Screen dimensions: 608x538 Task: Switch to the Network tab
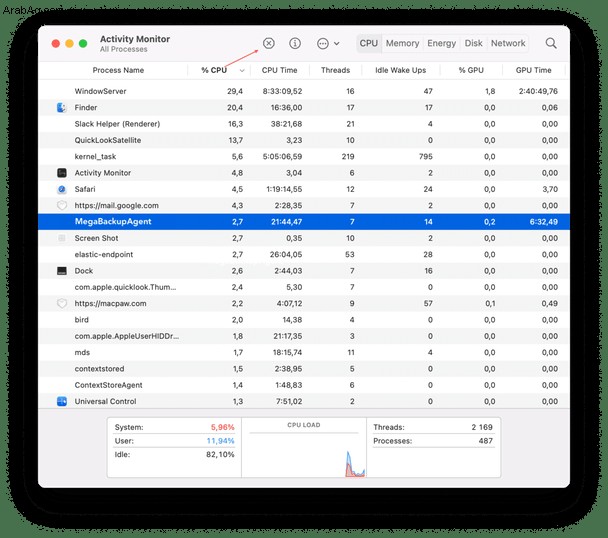[508, 43]
